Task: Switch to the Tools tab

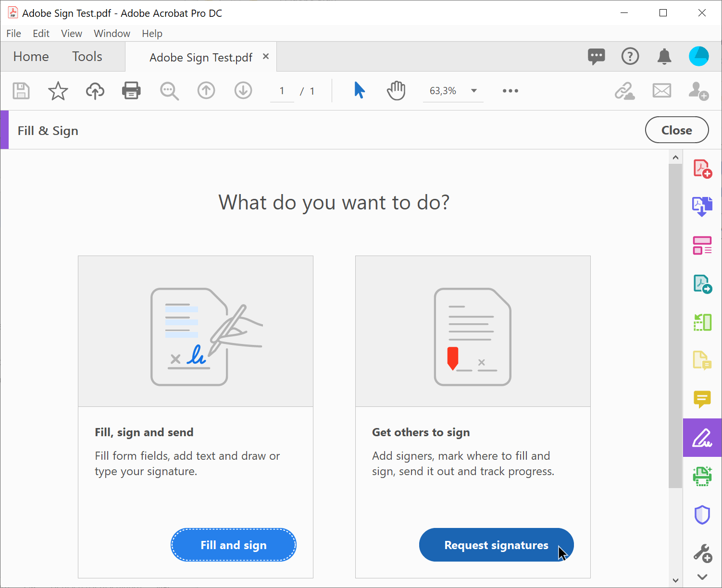Action: (x=87, y=57)
